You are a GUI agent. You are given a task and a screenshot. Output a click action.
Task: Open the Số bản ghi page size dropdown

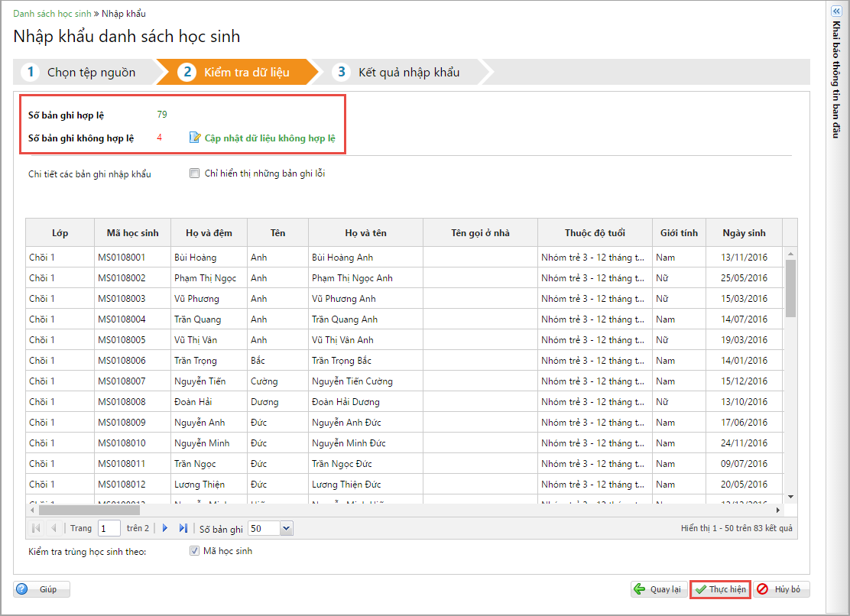(287, 528)
